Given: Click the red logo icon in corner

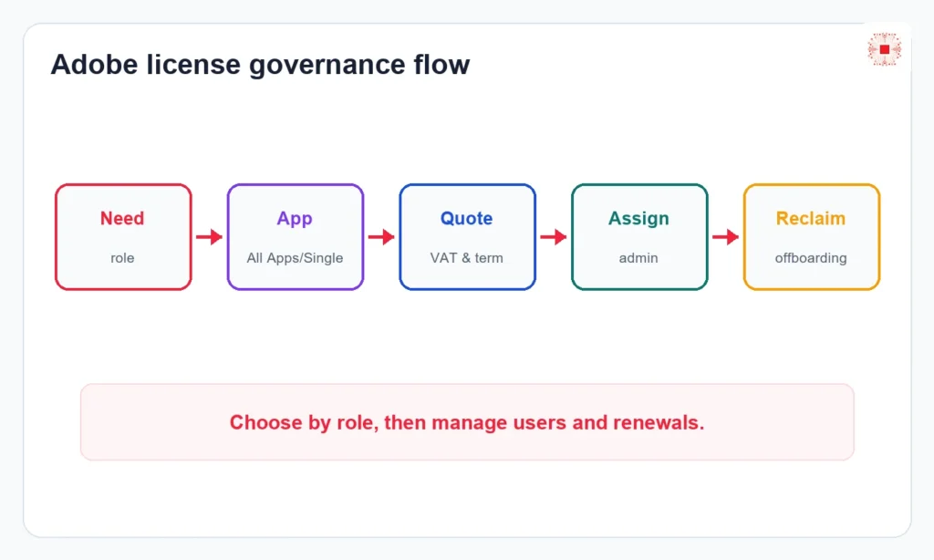Looking at the screenshot, I should 884,49.
